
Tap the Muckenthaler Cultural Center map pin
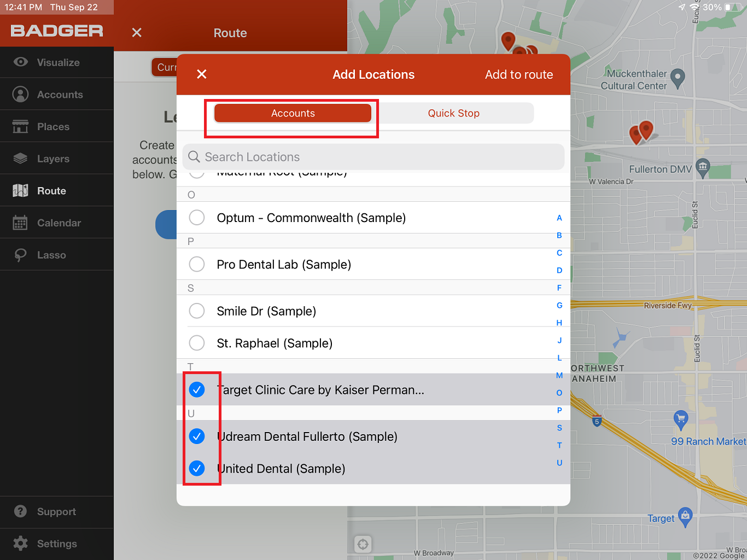pos(678,78)
